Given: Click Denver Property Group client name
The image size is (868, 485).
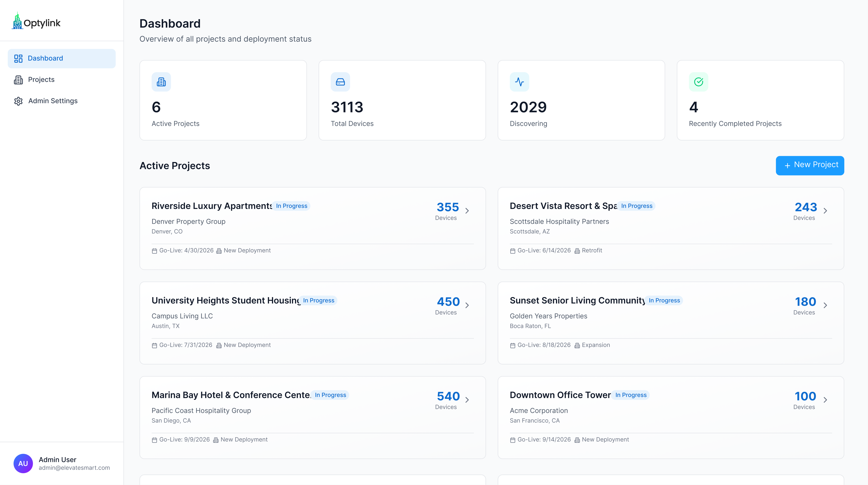Looking at the screenshot, I should pyautogui.click(x=188, y=222).
